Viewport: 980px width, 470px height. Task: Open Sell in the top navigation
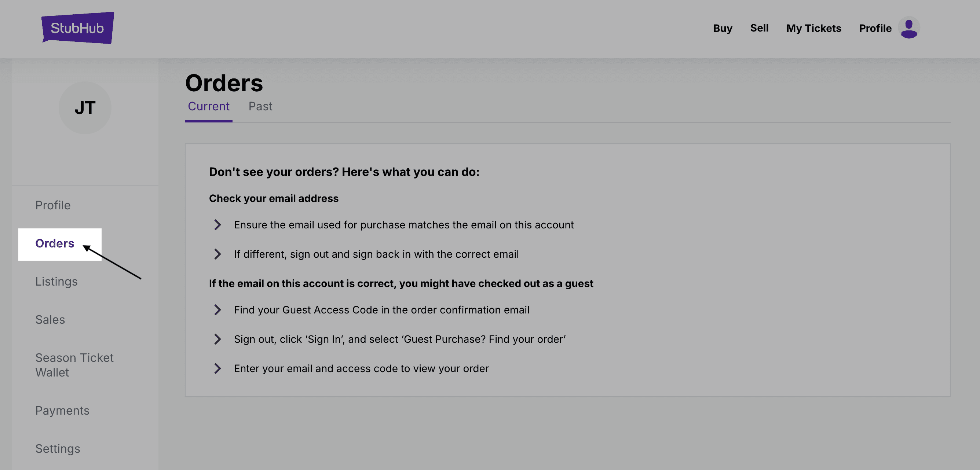click(x=759, y=28)
